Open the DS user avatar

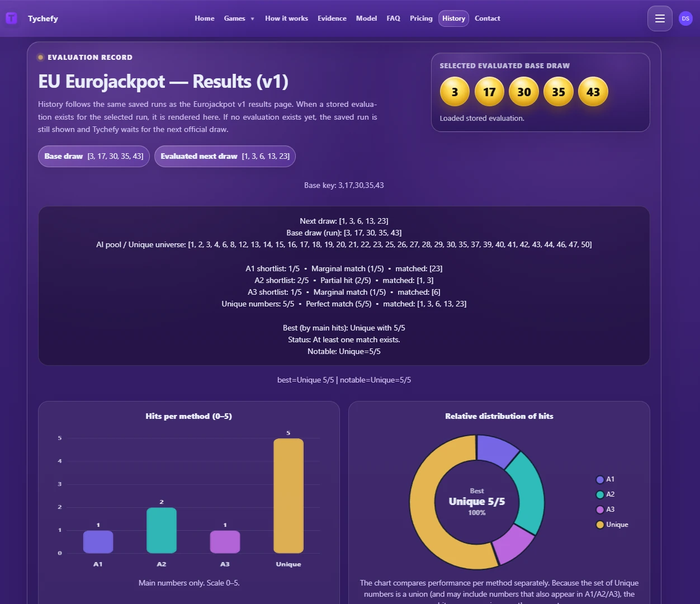coord(685,18)
